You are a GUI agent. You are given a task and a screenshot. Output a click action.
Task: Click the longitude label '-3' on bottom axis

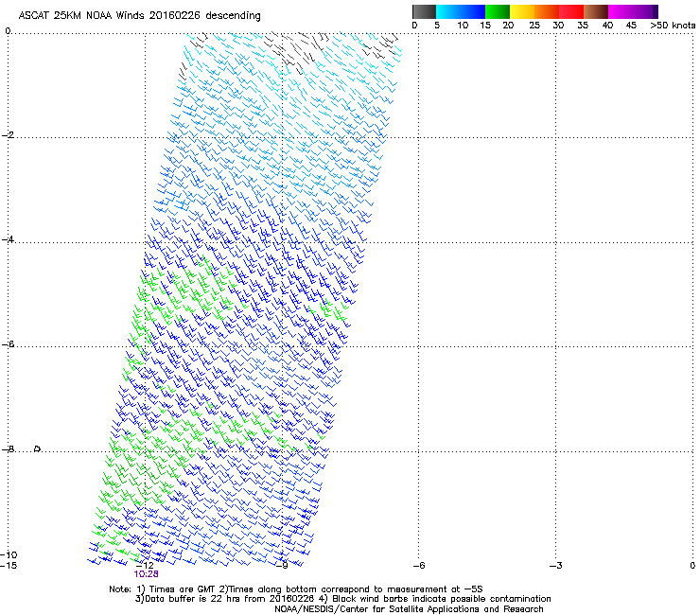point(556,566)
